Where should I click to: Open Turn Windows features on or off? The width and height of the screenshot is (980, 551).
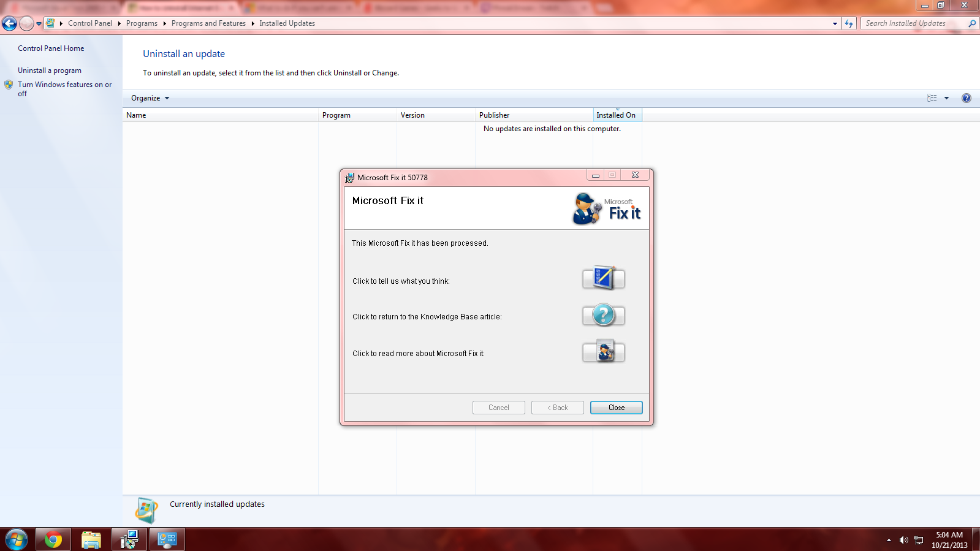[64, 89]
